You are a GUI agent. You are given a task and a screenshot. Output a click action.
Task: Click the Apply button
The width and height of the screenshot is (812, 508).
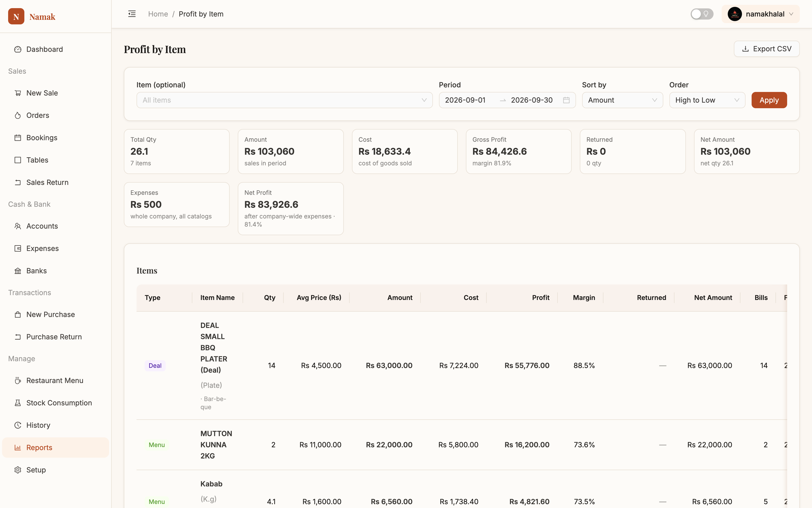769,100
